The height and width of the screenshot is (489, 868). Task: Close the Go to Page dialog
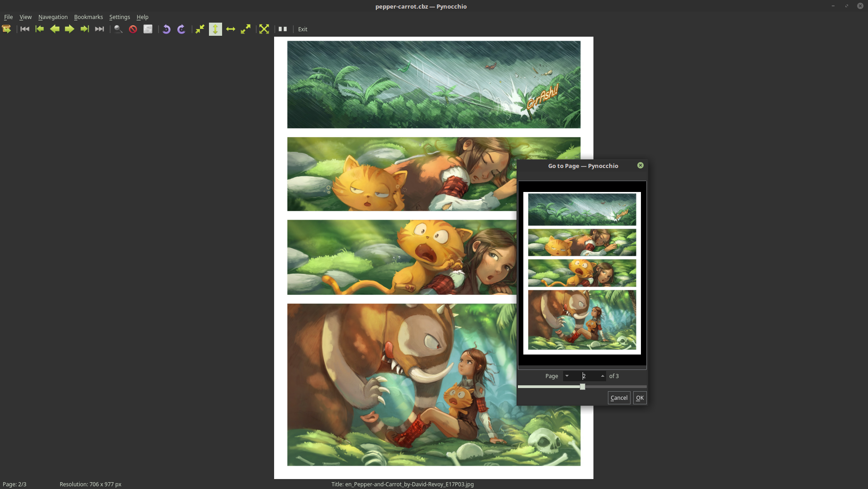coord(640,165)
